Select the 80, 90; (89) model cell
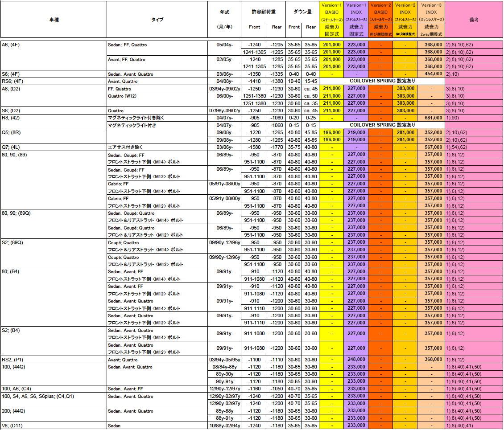Image resolution: width=504 pixels, height=430 pixels. tap(54, 180)
